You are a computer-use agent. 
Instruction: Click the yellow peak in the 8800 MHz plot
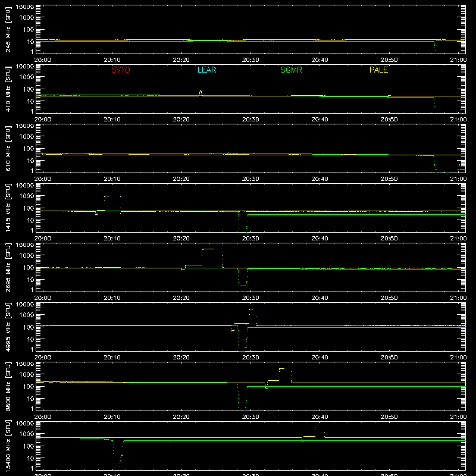(281, 368)
